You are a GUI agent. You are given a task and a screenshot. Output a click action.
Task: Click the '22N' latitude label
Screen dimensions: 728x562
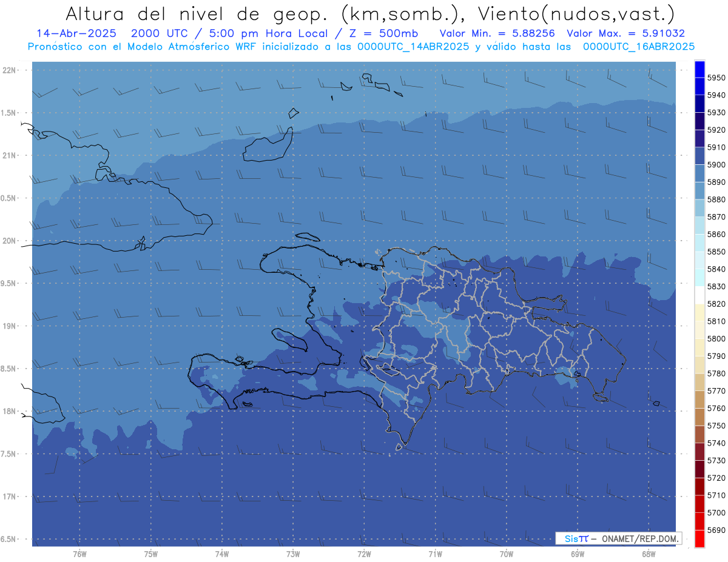pos(10,70)
